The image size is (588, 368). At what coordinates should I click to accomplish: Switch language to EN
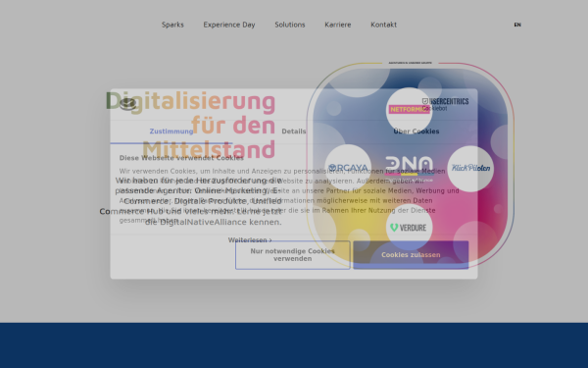(x=517, y=25)
